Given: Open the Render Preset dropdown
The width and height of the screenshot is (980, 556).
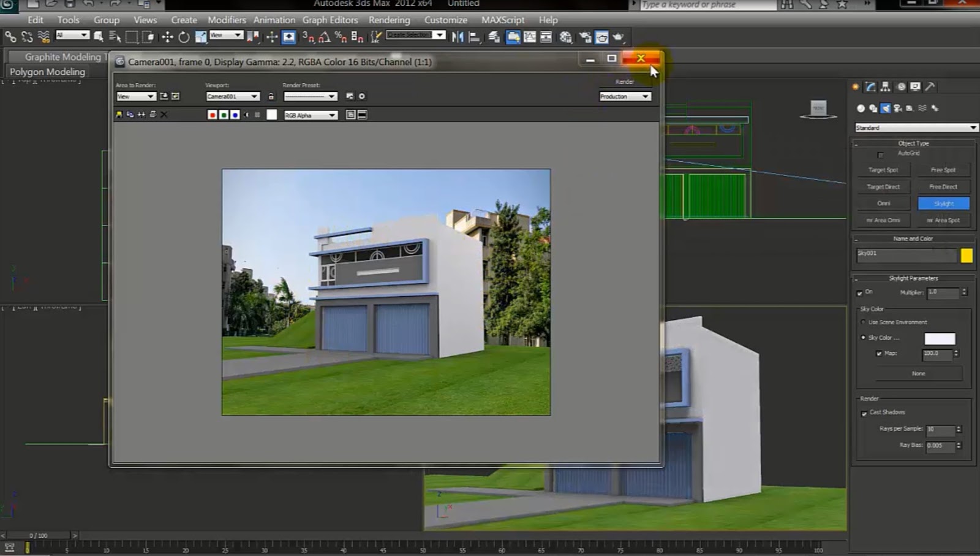Looking at the screenshot, I should (311, 96).
